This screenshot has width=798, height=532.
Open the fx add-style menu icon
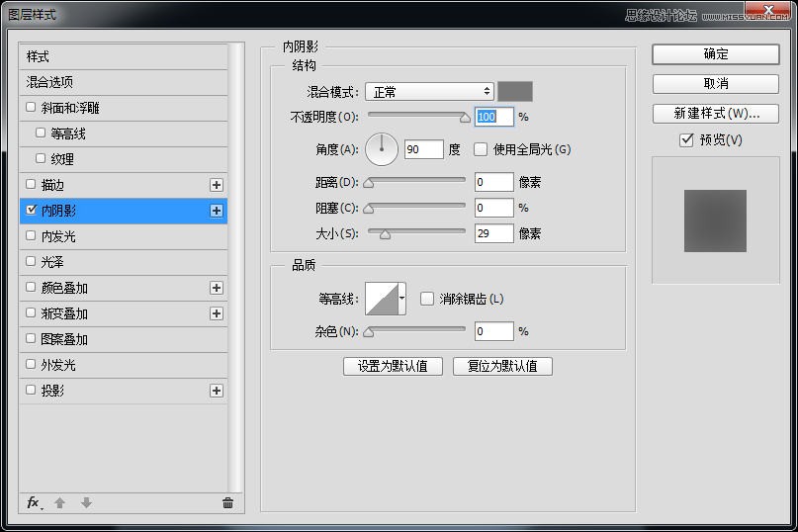(x=34, y=503)
